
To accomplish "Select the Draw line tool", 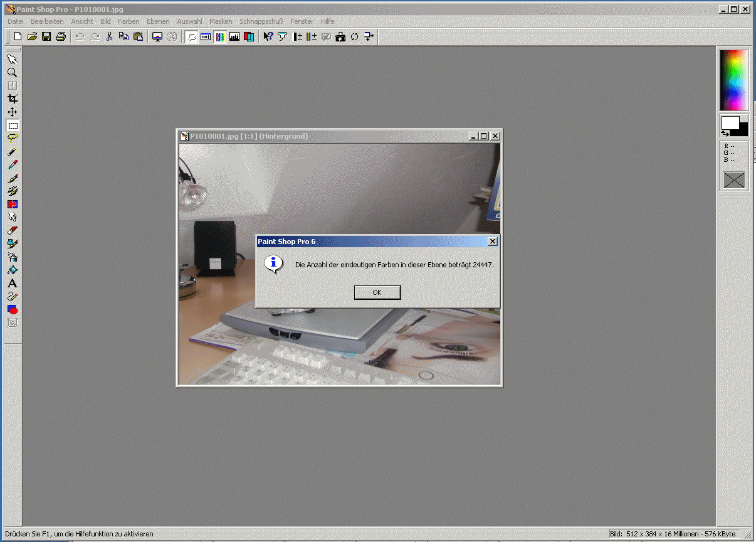I will (12, 297).
